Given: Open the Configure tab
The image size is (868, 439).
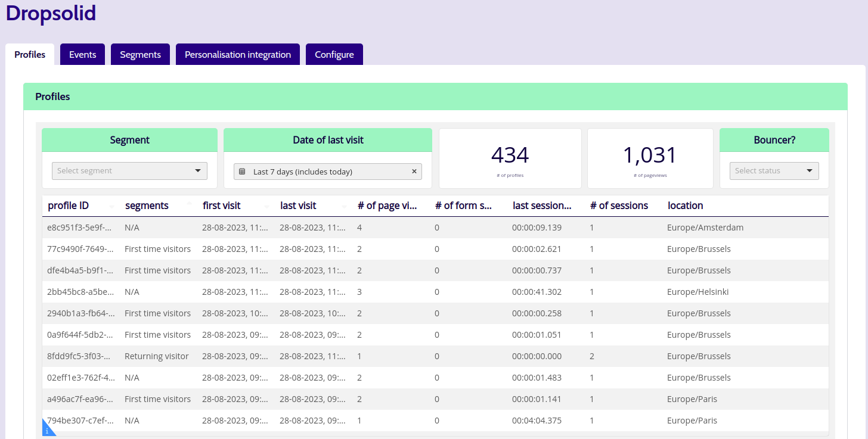Looking at the screenshot, I should click(x=334, y=54).
